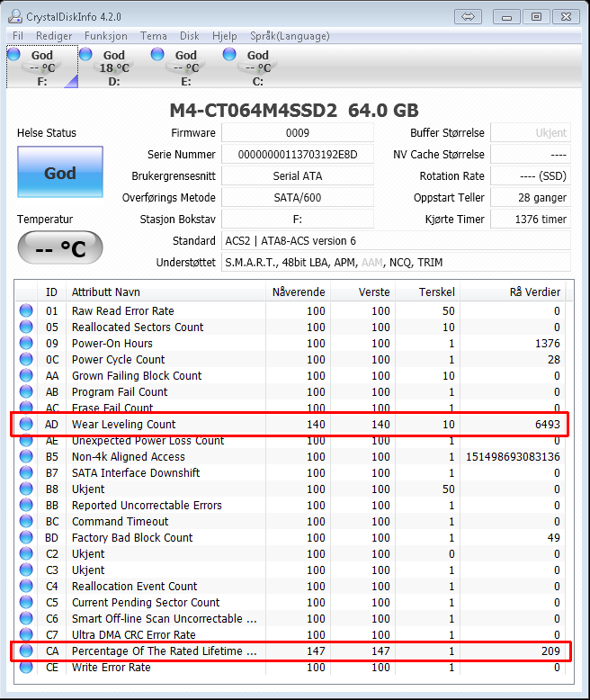The height and width of the screenshot is (700, 590).
Task: Open the Rediger menu
Action: pos(54,36)
